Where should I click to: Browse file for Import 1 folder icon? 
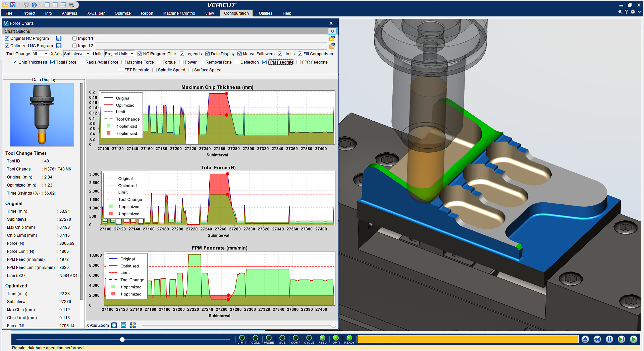332,38
